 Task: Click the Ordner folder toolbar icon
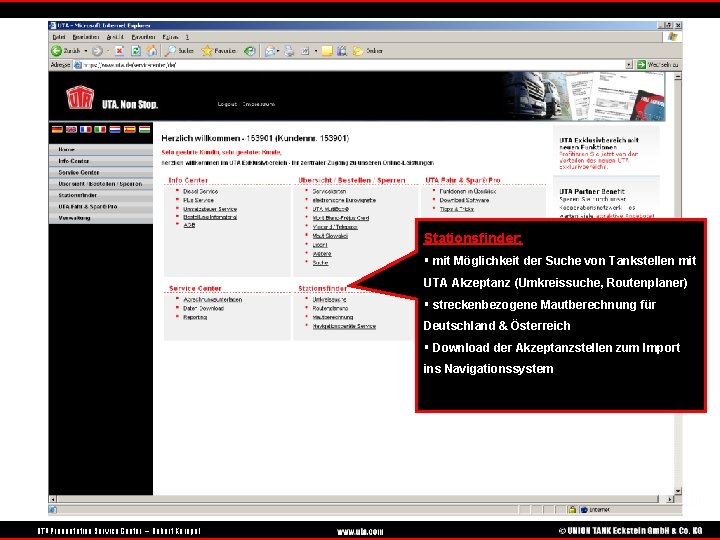358,51
